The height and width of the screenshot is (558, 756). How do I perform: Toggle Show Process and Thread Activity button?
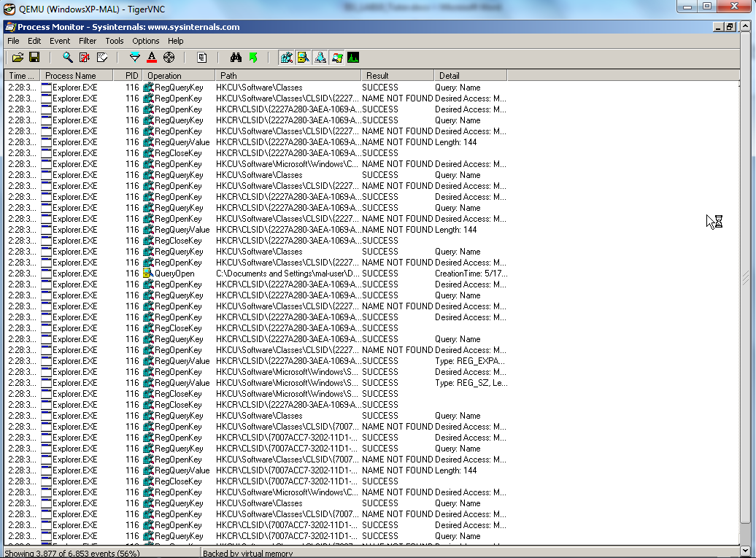pyautogui.click(x=337, y=58)
